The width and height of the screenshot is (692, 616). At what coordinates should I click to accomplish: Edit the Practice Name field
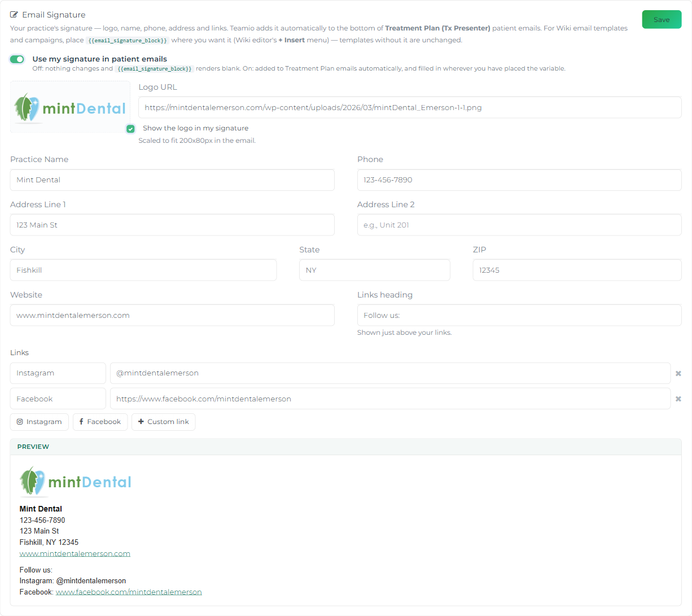[x=172, y=180]
